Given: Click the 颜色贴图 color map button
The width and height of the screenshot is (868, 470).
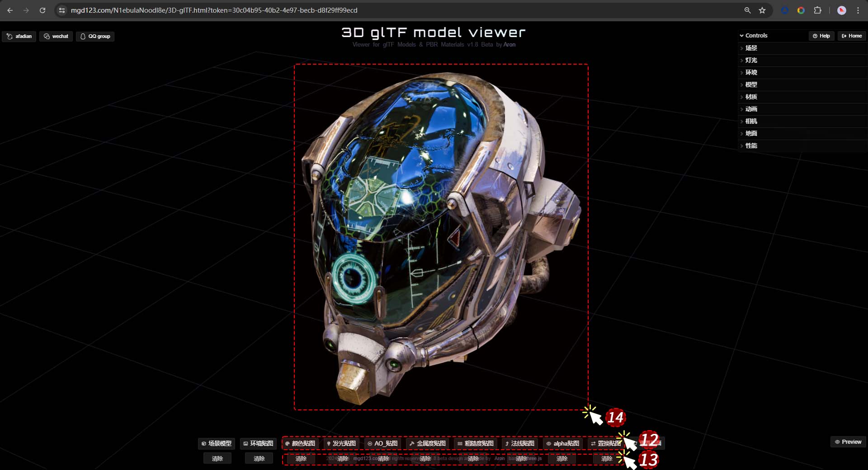Looking at the screenshot, I should tap(300, 443).
